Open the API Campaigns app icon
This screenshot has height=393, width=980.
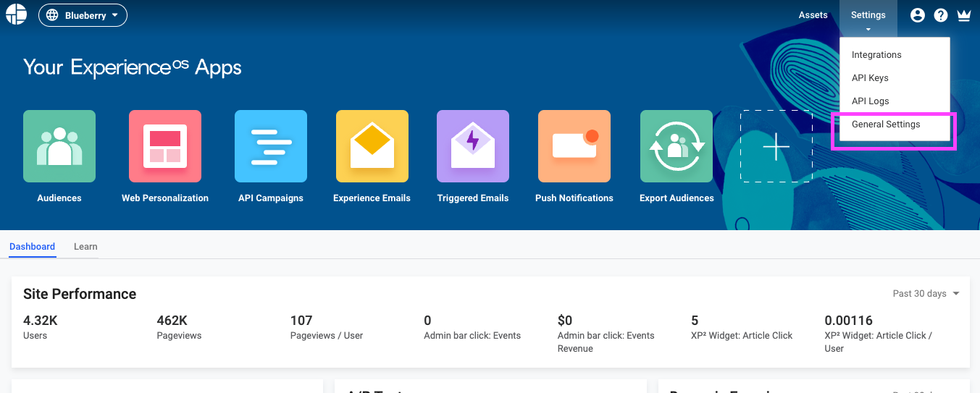click(271, 146)
